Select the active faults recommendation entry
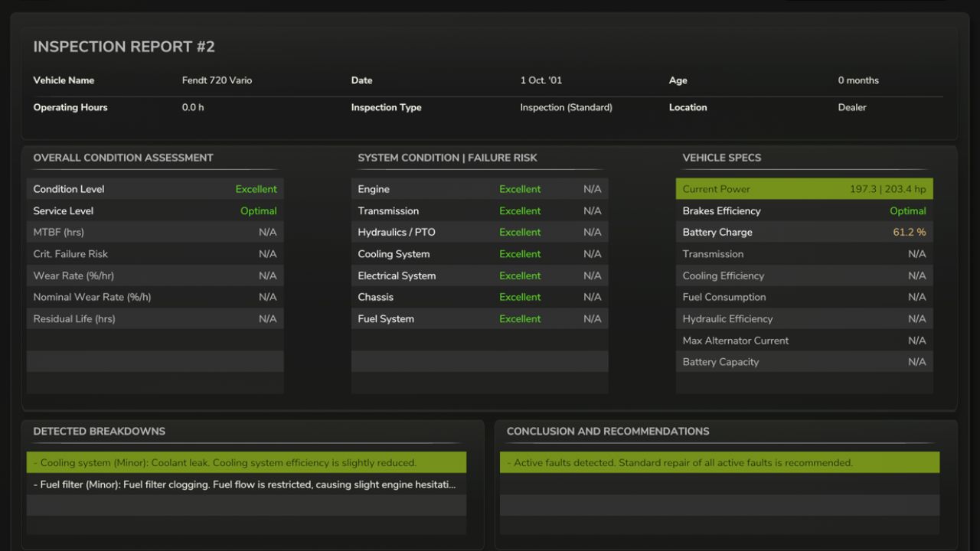980x551 pixels. click(x=720, y=462)
